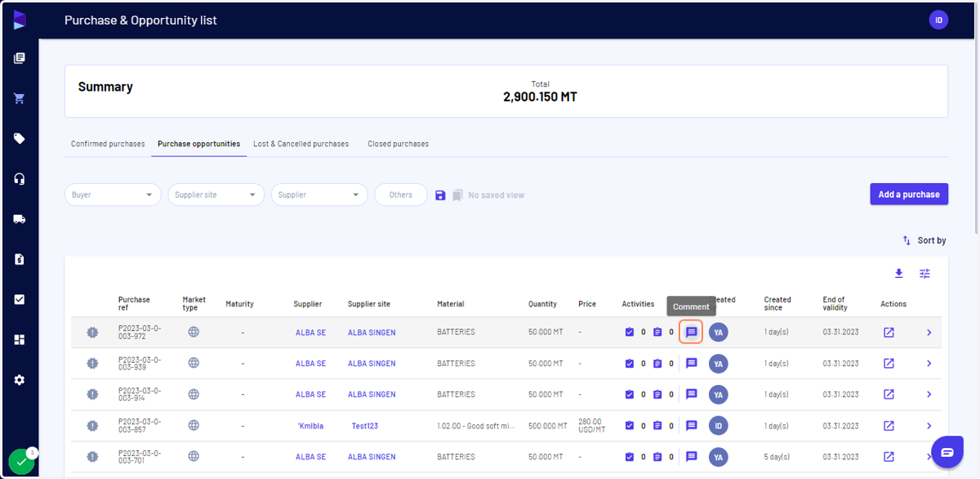980x479 pixels.
Task: Click clipboard activity icon in 003-939 row
Action: click(x=657, y=364)
